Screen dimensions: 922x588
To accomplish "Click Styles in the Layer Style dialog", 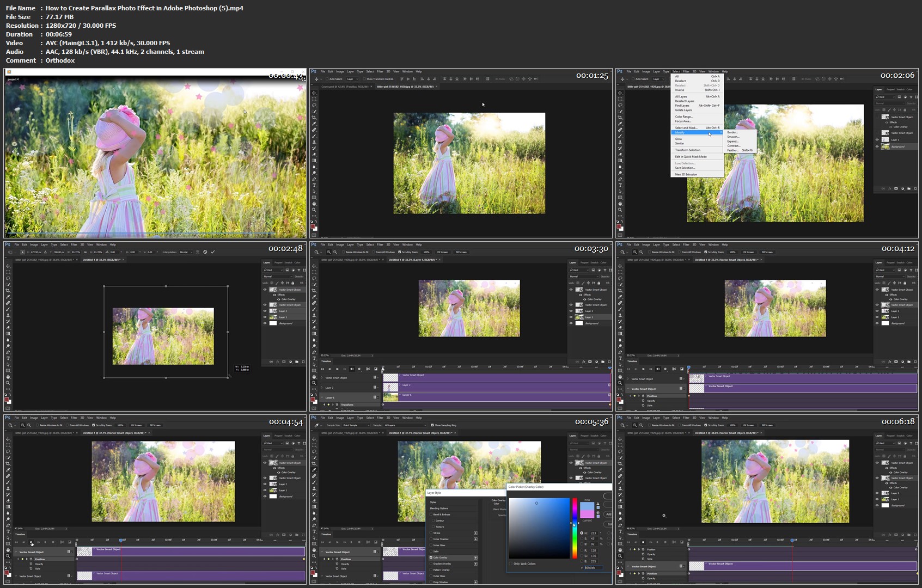I will tap(433, 502).
